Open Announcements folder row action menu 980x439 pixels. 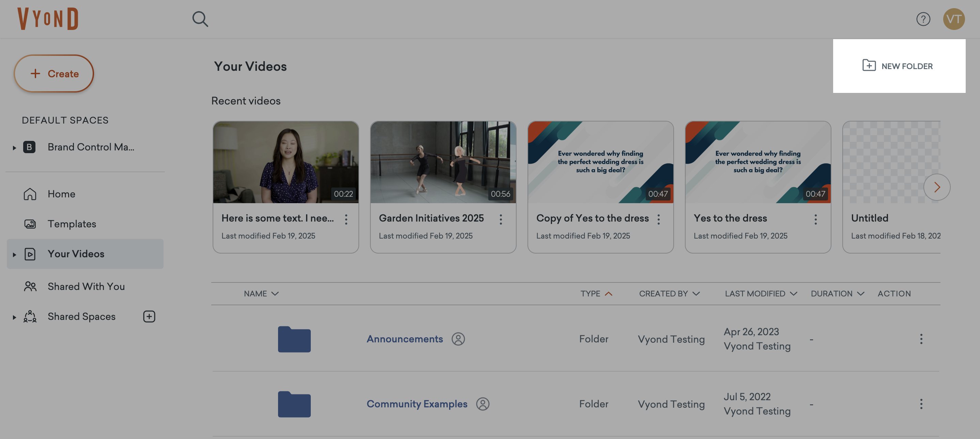(921, 339)
